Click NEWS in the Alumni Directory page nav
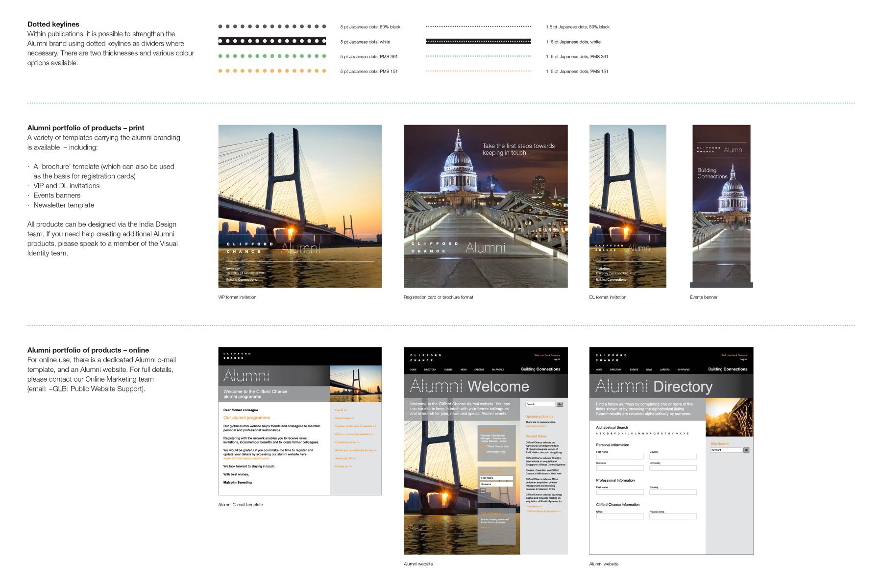The width and height of the screenshot is (882, 588). [x=649, y=369]
